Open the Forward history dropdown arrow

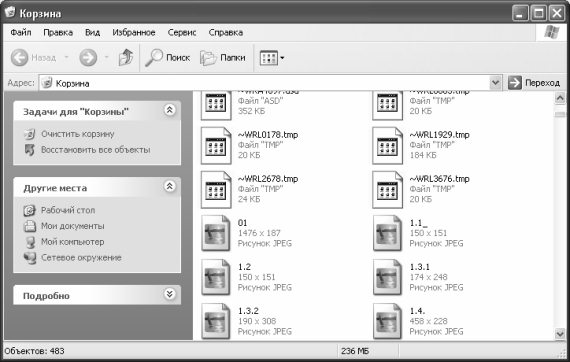[107, 57]
